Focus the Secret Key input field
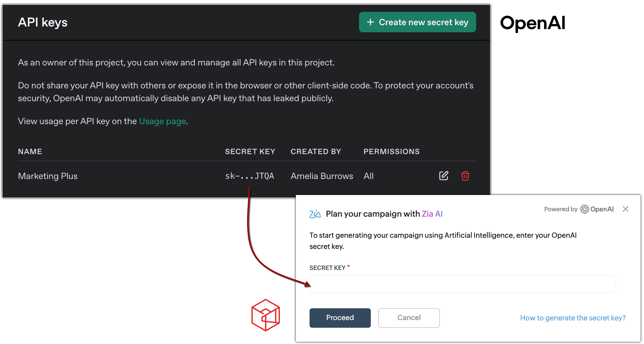Screen dimensions: 644x344 tap(462, 284)
